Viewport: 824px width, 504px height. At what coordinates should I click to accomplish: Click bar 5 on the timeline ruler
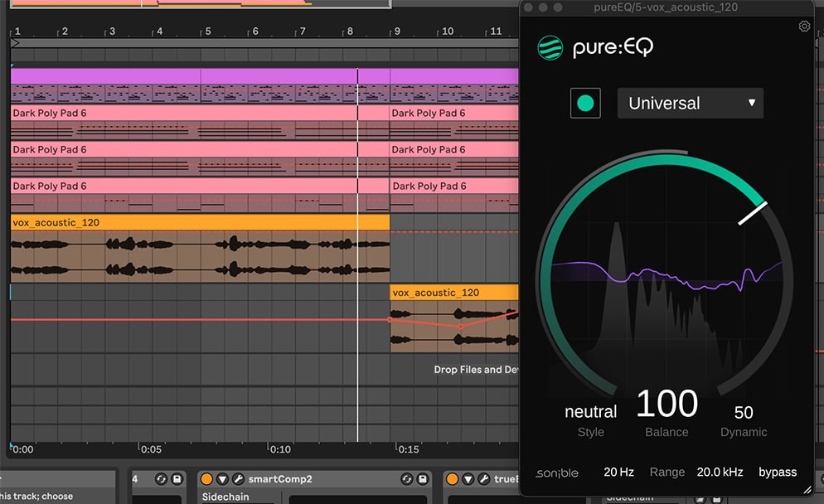(x=207, y=31)
